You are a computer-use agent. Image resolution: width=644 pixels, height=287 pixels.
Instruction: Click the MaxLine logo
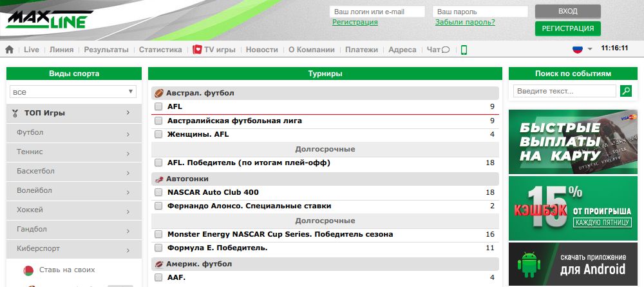50,19
